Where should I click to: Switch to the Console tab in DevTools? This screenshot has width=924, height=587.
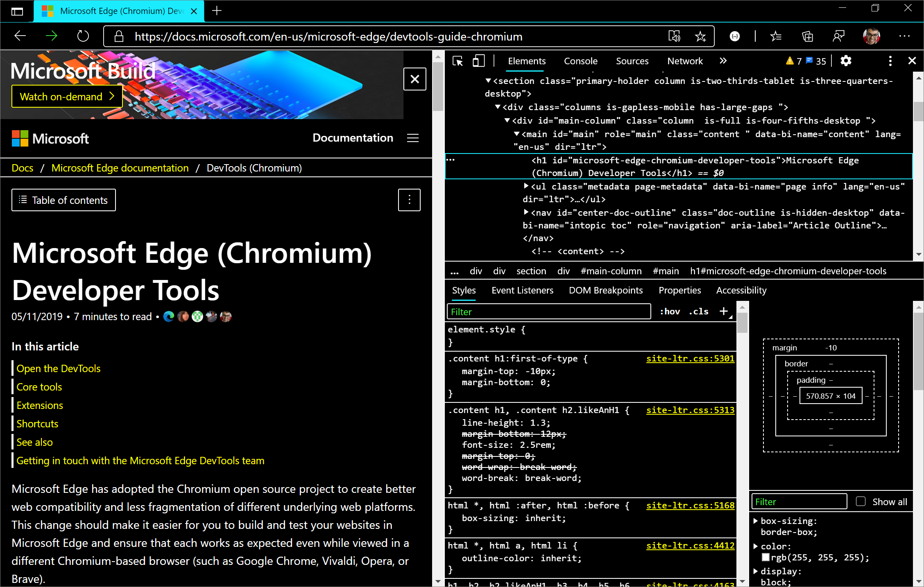tap(580, 61)
